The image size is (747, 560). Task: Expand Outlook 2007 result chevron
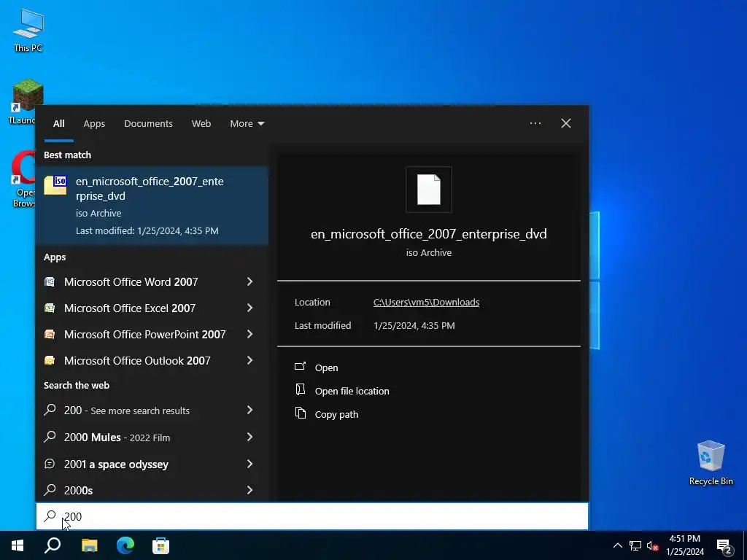pyautogui.click(x=249, y=360)
